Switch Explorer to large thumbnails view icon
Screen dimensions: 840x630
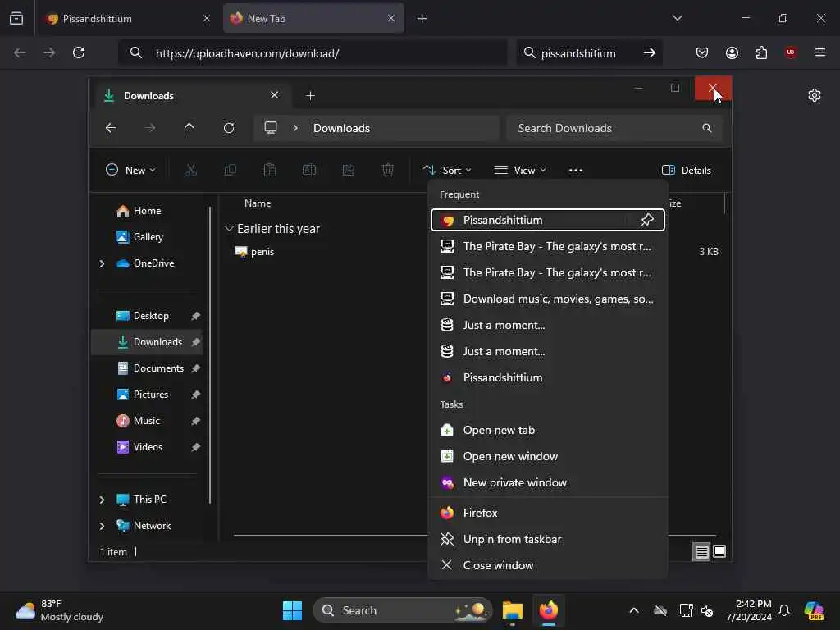click(x=719, y=551)
